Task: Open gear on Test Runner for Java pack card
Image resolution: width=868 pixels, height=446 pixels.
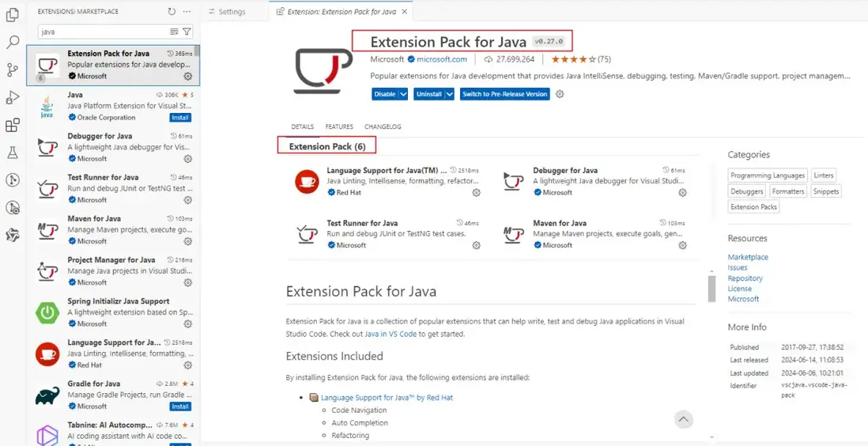Action: coord(476,245)
